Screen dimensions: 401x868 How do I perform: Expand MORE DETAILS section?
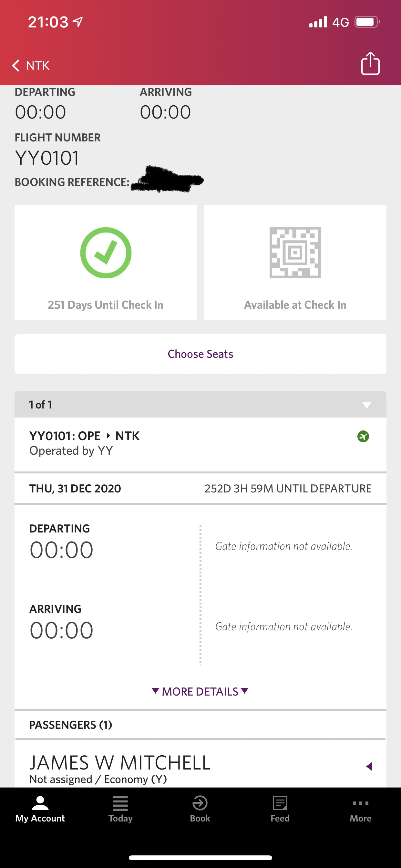[x=200, y=691]
